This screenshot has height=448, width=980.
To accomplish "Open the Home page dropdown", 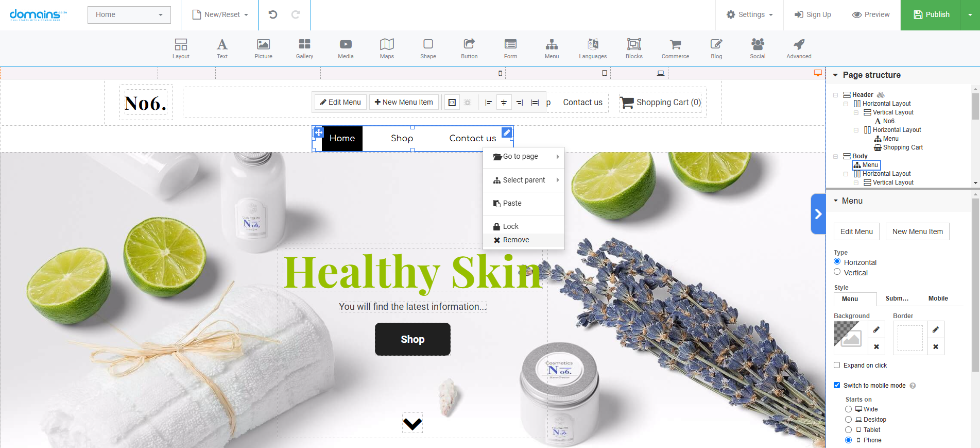I will point(129,14).
